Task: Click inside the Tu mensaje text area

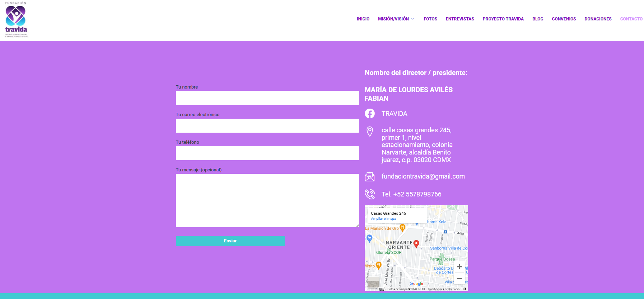Action: (x=267, y=200)
